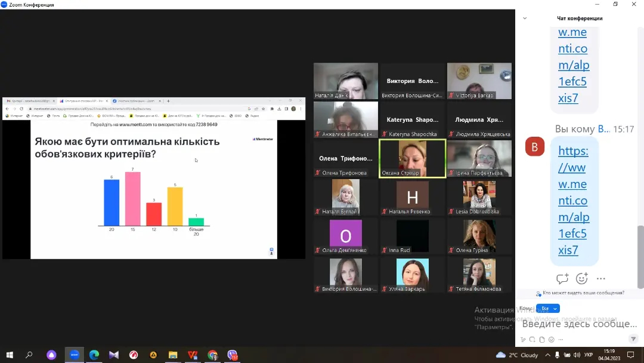
Task: Open Google Chrome from the taskbar
Action: [213, 355]
